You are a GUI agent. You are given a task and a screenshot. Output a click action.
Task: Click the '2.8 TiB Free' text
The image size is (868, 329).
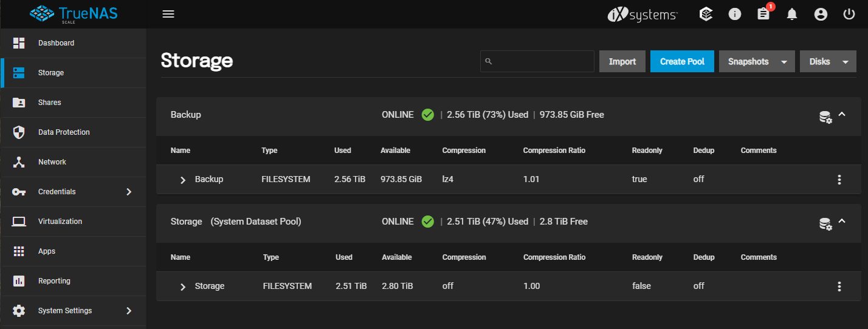coord(563,222)
